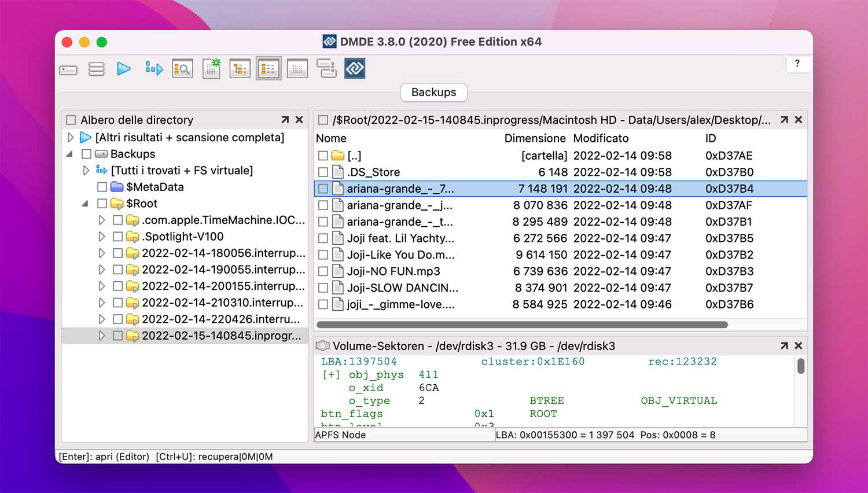Viewport: 868px width, 493px height.
Task: Tick the file list path header checkbox
Action: 323,120
